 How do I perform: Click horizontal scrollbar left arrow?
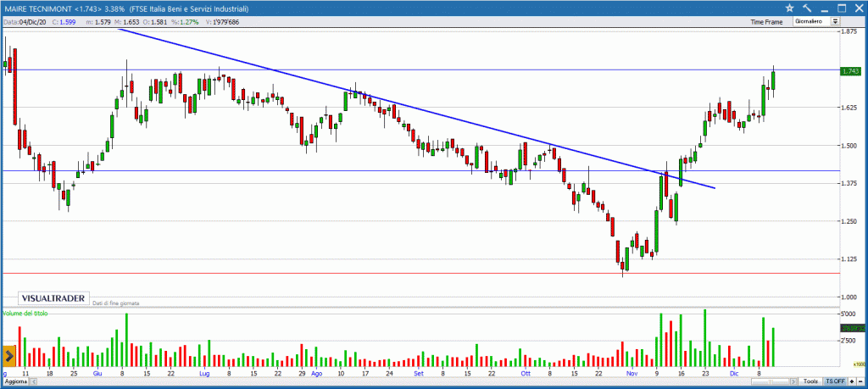pos(33,382)
